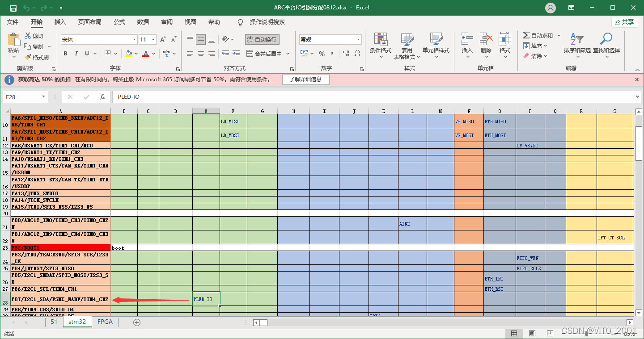Open number format dropdown 常规
644x339 pixels.
(x=358, y=40)
